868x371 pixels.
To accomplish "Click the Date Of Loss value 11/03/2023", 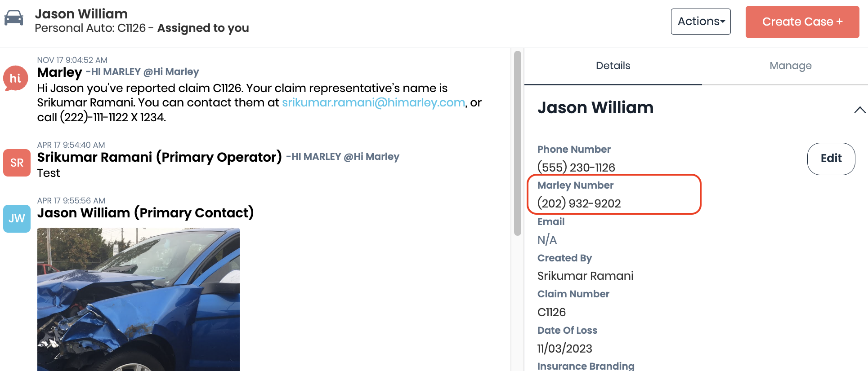I will [x=564, y=349].
